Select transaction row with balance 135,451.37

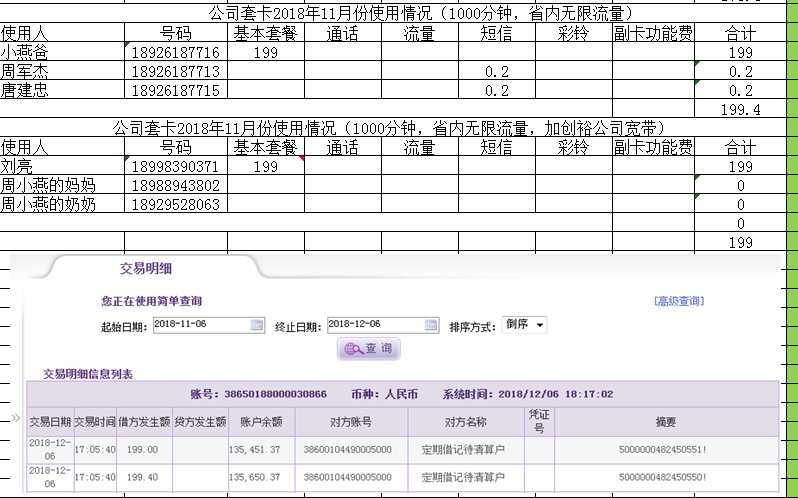pos(400,450)
